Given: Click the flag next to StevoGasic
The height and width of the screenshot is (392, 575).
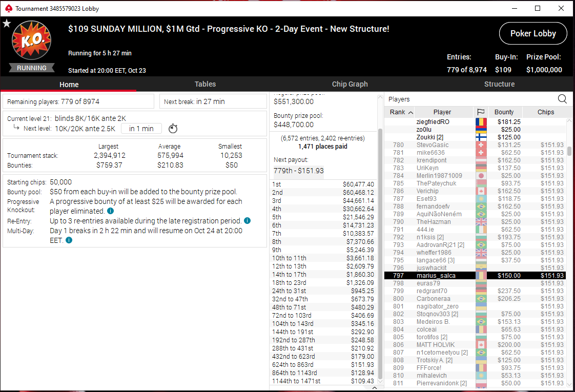Looking at the screenshot, I should coord(481,145).
